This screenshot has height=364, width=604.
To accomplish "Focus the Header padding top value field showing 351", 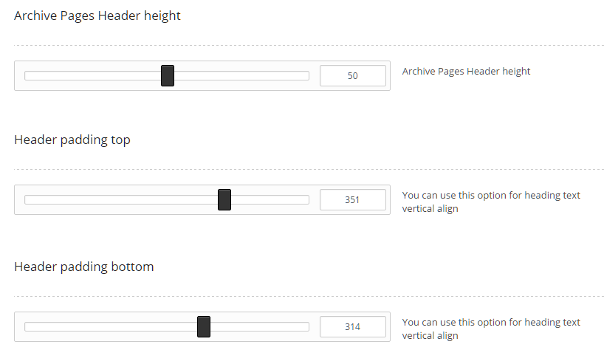I will (353, 199).
